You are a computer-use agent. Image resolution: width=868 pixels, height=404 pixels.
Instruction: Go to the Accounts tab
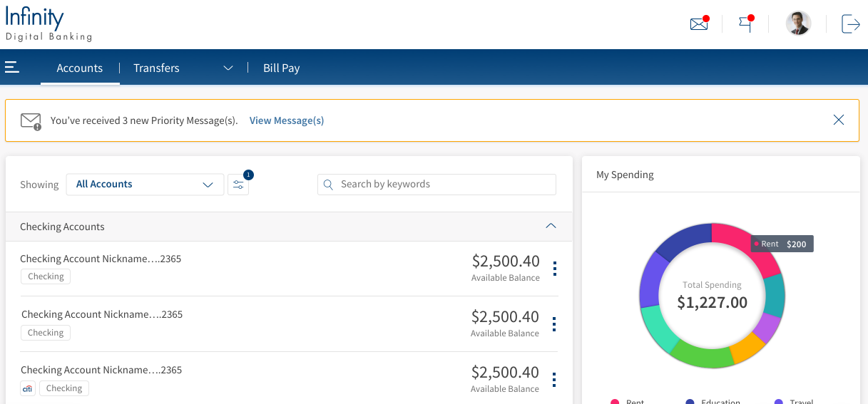tap(80, 68)
